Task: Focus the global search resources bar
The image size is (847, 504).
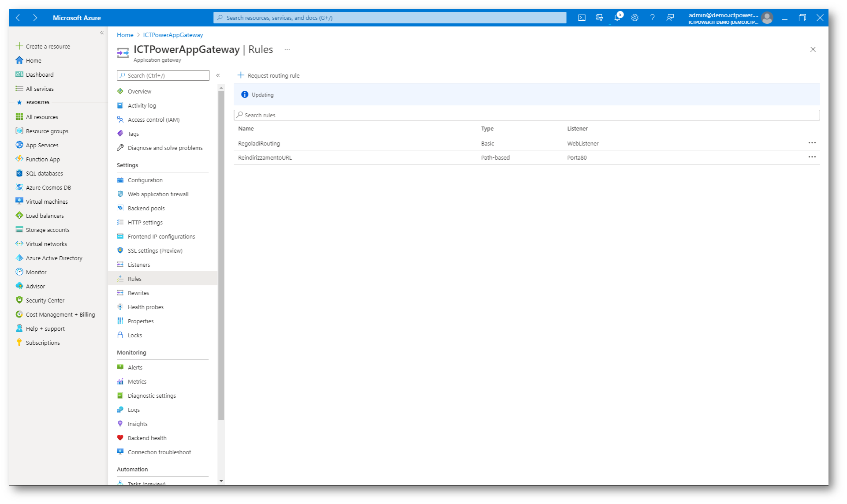Action: coord(390,18)
